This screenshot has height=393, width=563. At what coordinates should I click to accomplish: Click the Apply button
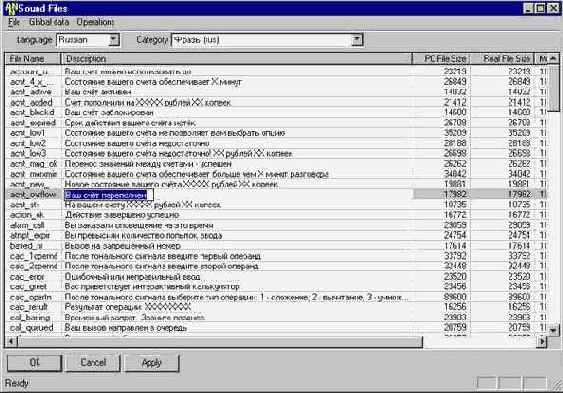coord(152,363)
